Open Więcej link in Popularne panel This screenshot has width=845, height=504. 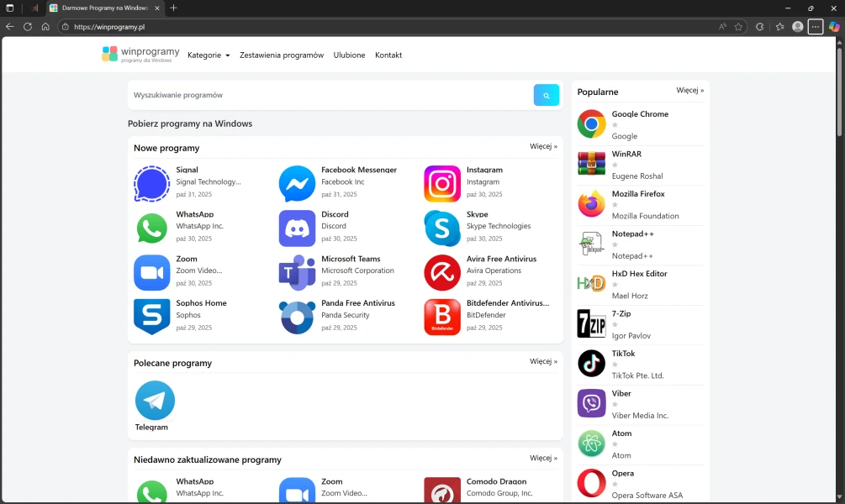(689, 90)
